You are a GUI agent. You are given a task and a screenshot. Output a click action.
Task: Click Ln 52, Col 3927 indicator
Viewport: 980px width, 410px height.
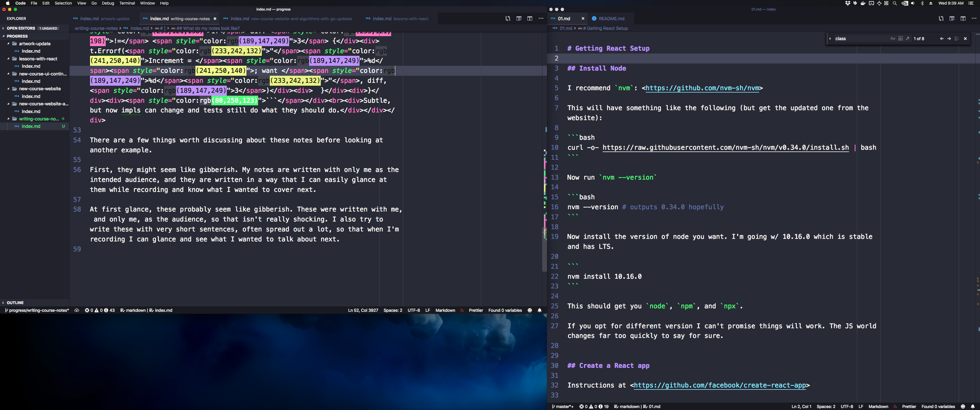(363, 310)
